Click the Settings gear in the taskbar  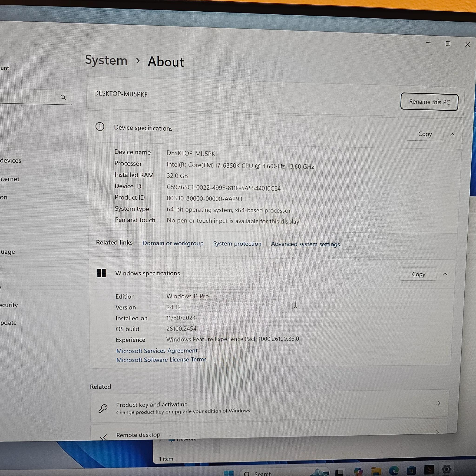pyautogui.click(x=446, y=469)
